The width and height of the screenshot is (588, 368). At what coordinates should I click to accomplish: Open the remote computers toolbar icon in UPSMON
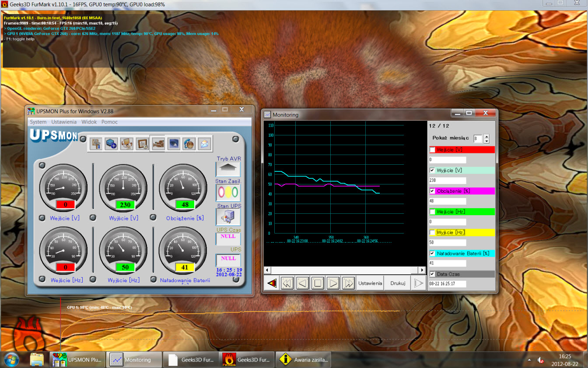(x=127, y=143)
